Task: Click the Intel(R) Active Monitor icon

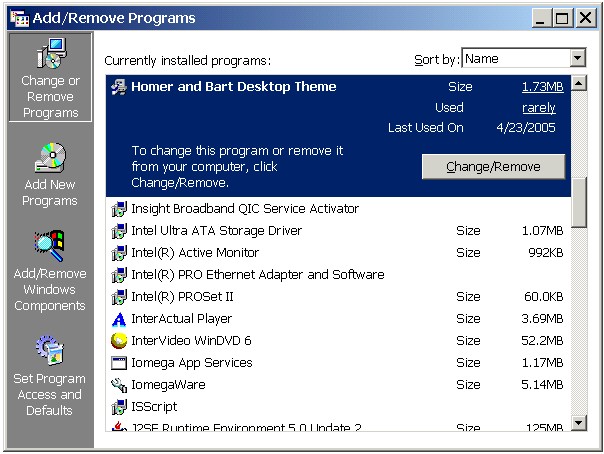Action: 119,253
